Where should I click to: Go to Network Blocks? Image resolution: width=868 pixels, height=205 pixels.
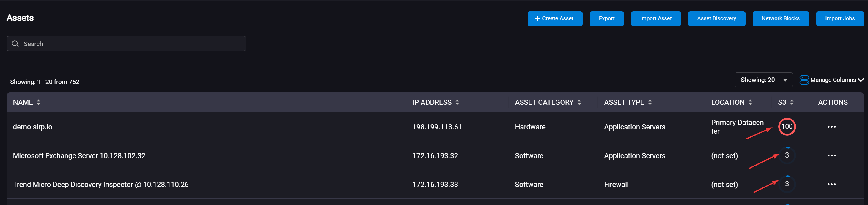click(780, 18)
